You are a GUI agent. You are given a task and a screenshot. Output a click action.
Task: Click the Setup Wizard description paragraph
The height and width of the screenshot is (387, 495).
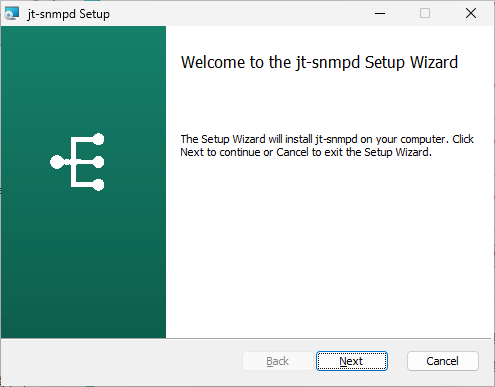point(327,145)
